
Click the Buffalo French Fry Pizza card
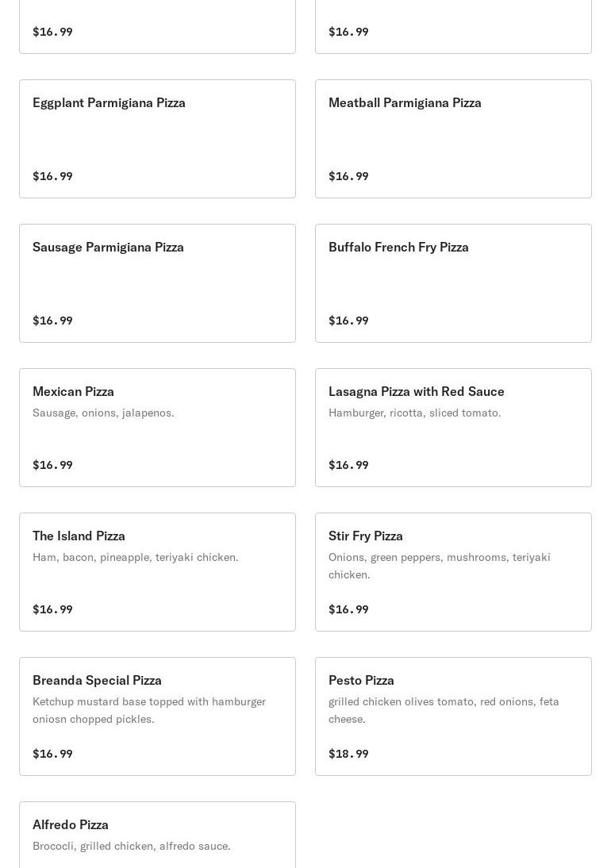point(453,282)
